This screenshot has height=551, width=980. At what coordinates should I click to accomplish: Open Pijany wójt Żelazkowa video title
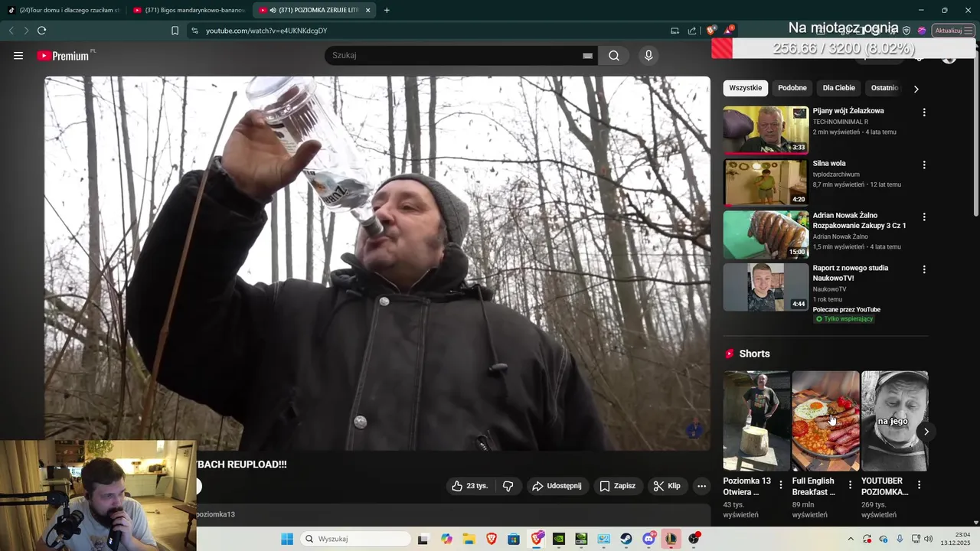[848, 111]
